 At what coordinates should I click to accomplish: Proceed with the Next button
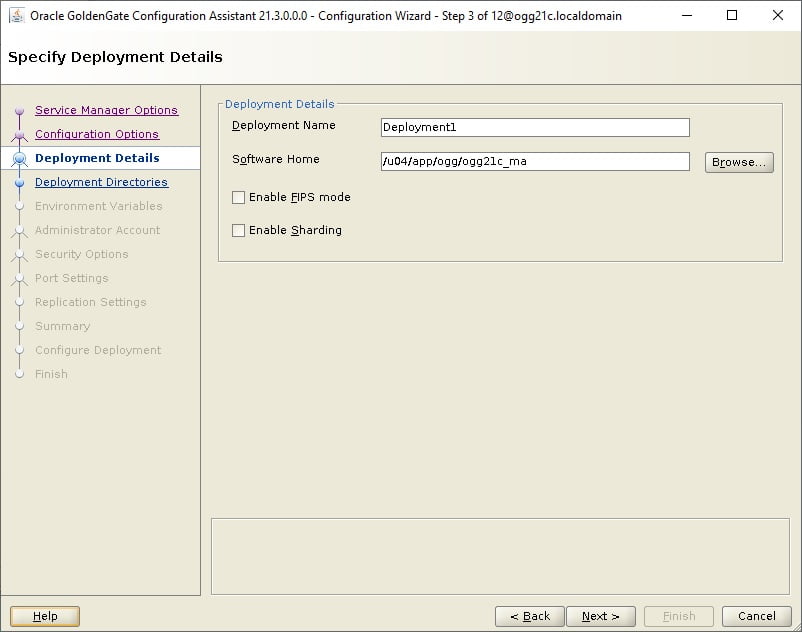tap(601, 616)
